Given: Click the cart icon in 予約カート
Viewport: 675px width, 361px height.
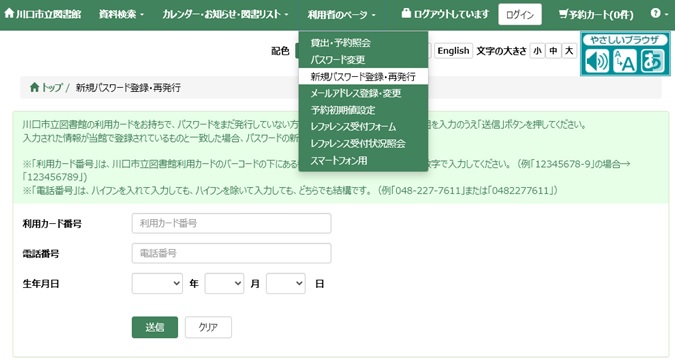Looking at the screenshot, I should 563,14.
